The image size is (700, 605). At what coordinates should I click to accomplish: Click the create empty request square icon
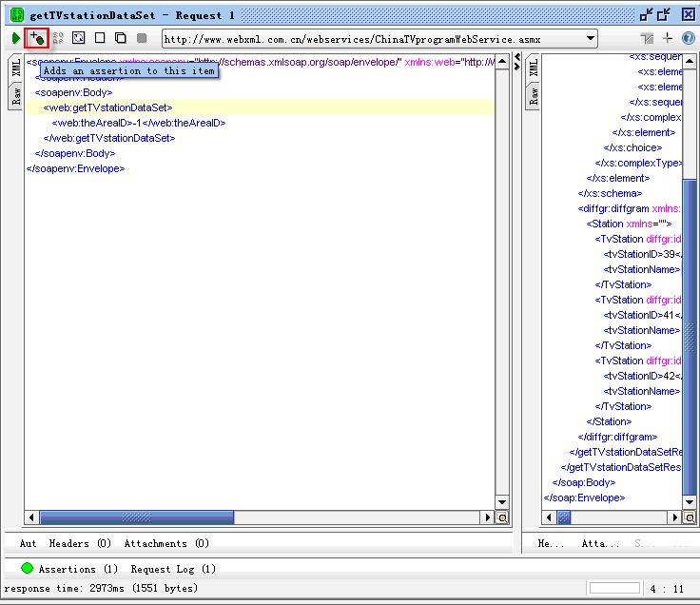click(x=100, y=38)
